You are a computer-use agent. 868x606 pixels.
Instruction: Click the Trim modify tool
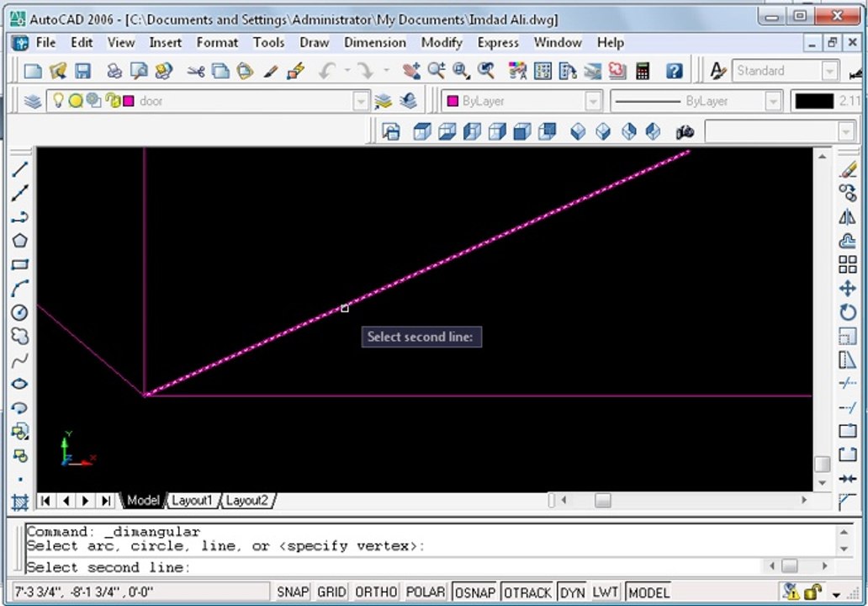848,383
